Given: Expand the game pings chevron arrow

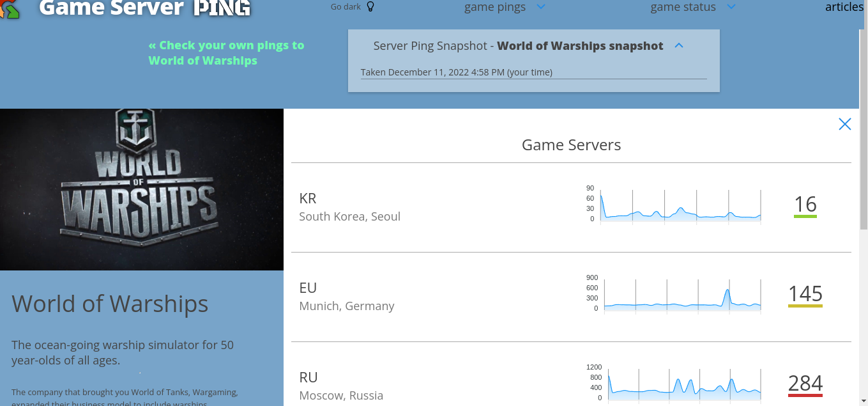Looking at the screenshot, I should [540, 7].
